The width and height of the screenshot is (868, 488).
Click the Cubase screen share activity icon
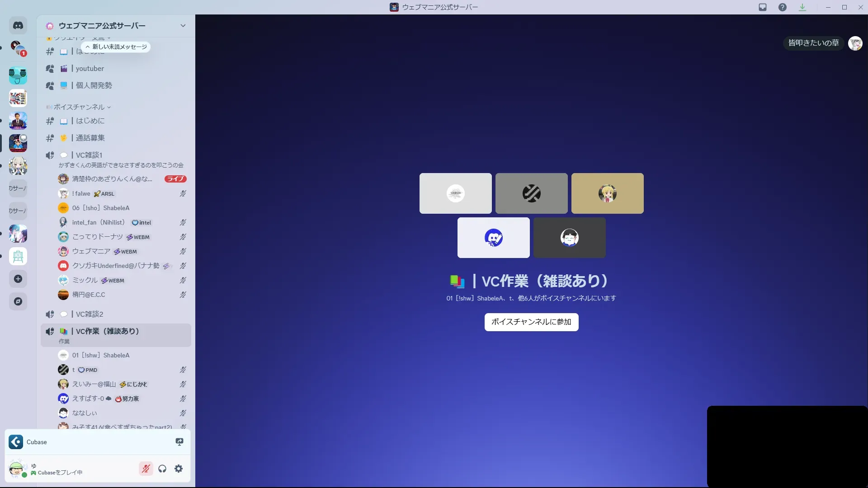point(179,442)
